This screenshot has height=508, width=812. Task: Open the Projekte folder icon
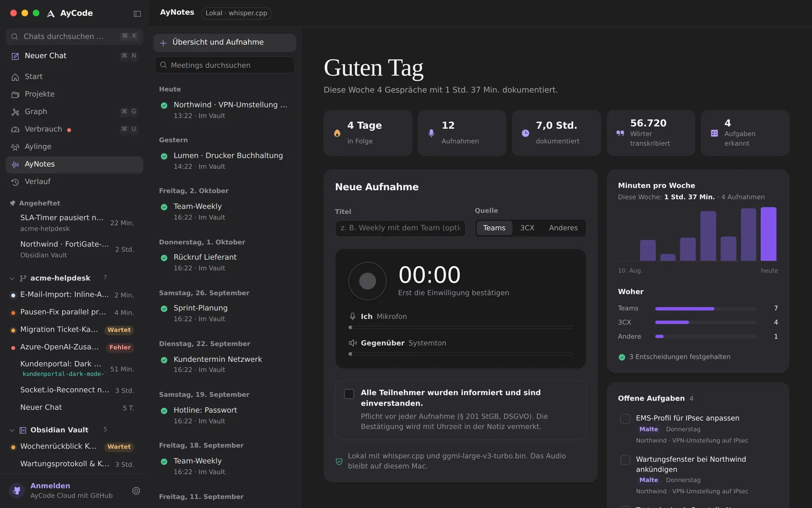[x=15, y=94]
